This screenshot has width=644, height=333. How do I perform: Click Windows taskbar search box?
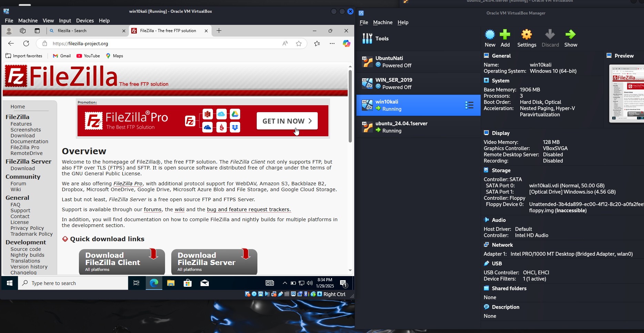73,283
